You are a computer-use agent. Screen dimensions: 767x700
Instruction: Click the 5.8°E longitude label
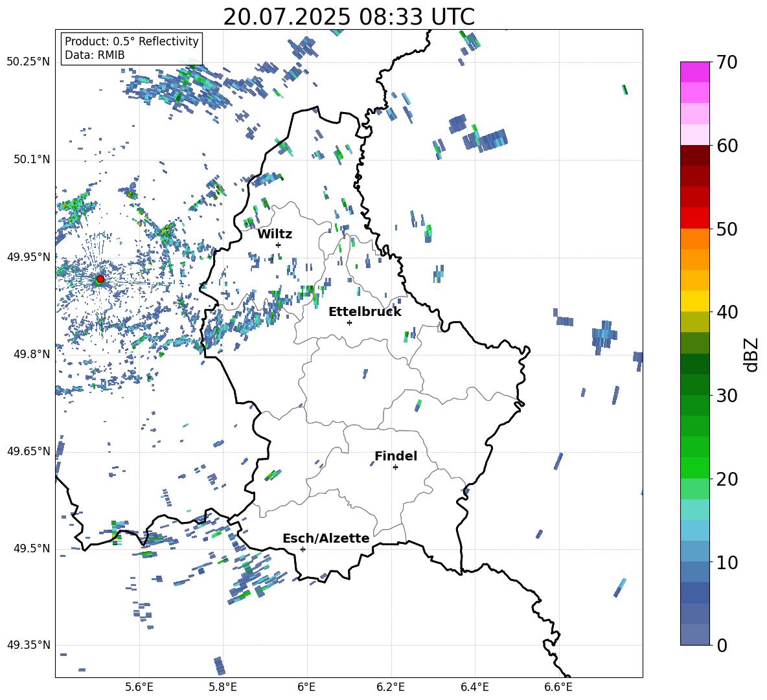click(x=223, y=687)
